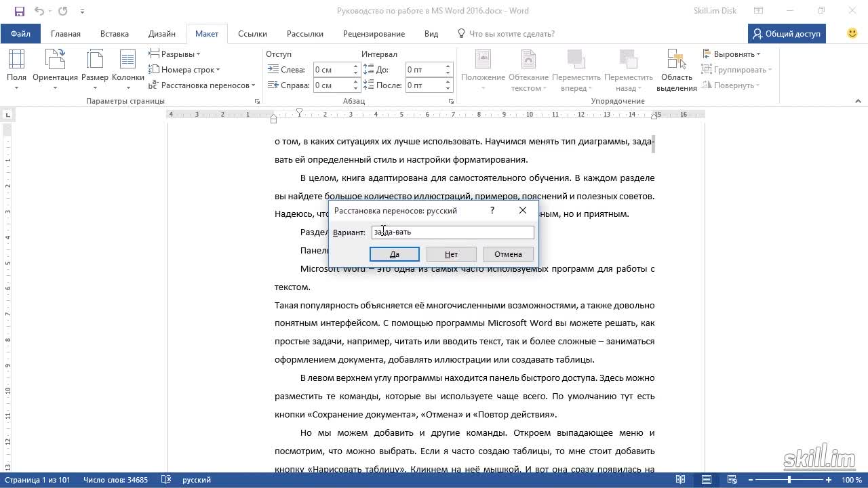The height and width of the screenshot is (488, 868).
Task: Switch to the Ссылки ribbon tab
Action: (x=252, y=33)
